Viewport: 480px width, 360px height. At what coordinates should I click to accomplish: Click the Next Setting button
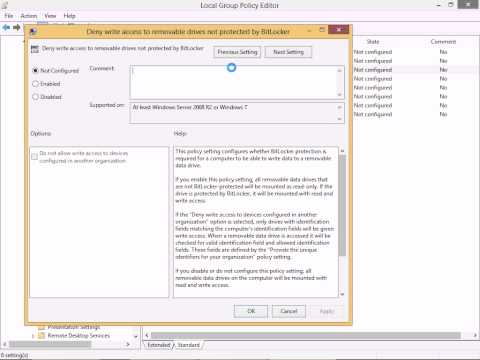288,52
